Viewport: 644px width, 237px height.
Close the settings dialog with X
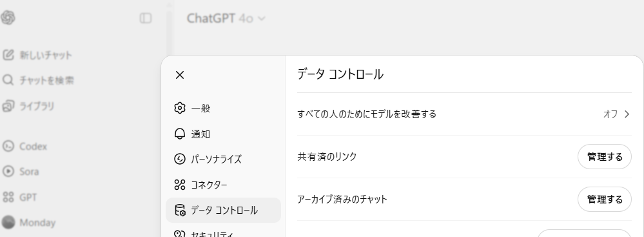[x=179, y=75]
